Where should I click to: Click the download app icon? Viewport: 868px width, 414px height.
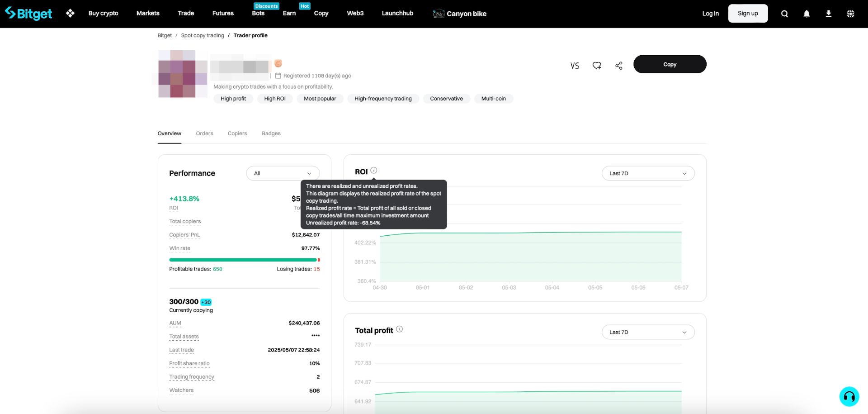tap(828, 14)
